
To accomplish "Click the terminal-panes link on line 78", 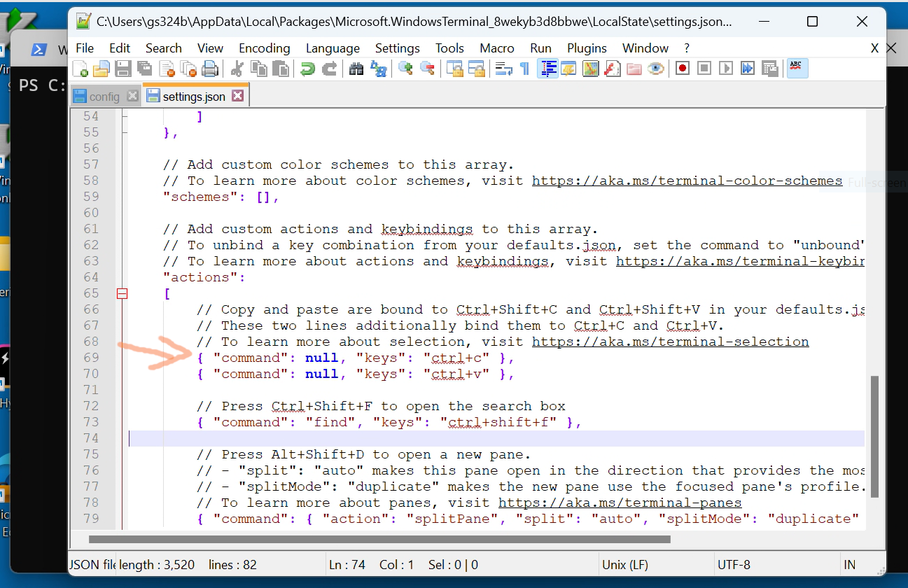I will tap(620, 503).
